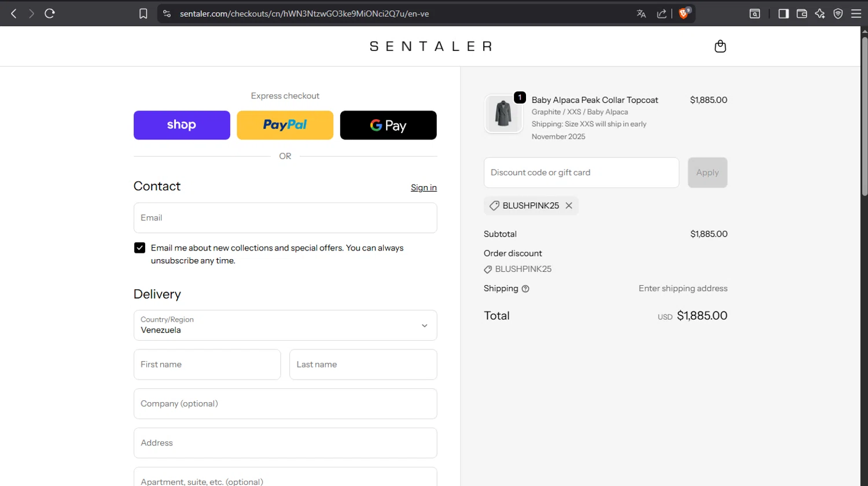Click the BLUSHPINK25 applied code tag
The height and width of the screenshot is (486, 868).
coord(531,205)
